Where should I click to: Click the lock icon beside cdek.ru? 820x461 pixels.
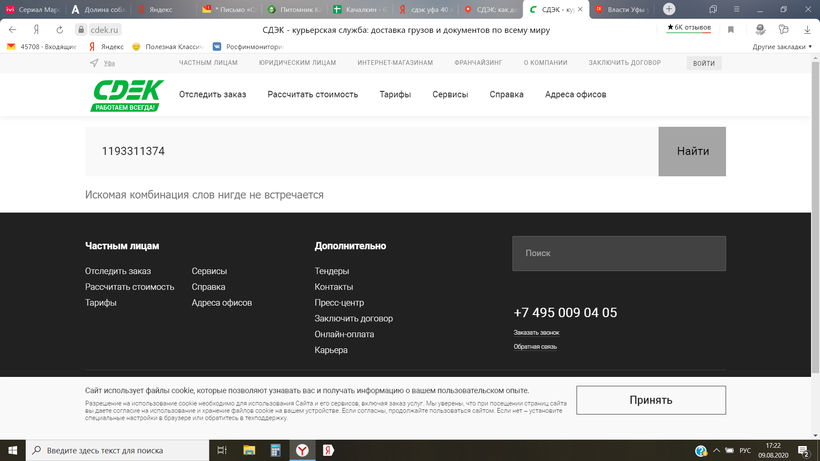[x=81, y=30]
